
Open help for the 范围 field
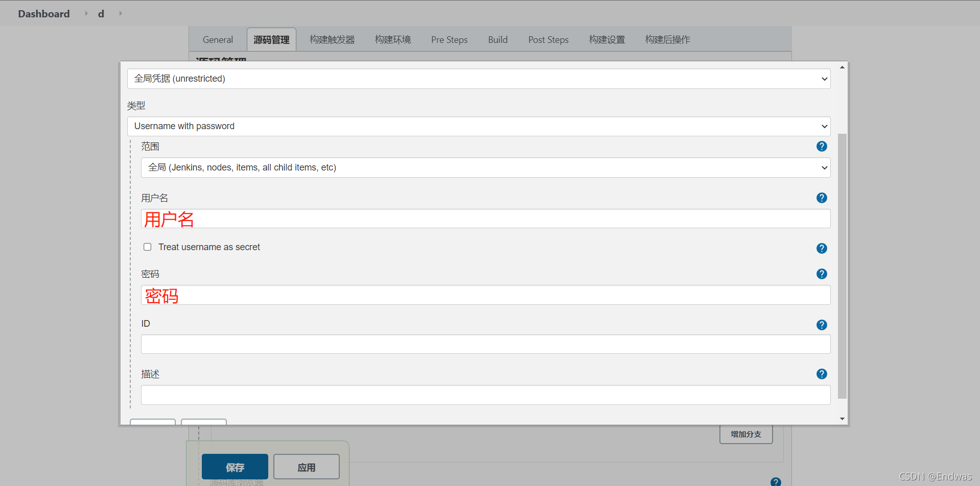pos(822,147)
